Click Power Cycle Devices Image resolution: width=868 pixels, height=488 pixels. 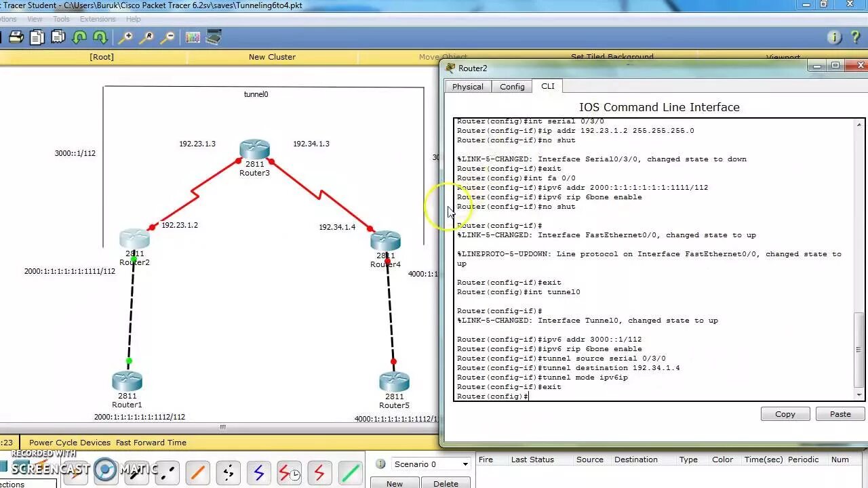point(70,443)
